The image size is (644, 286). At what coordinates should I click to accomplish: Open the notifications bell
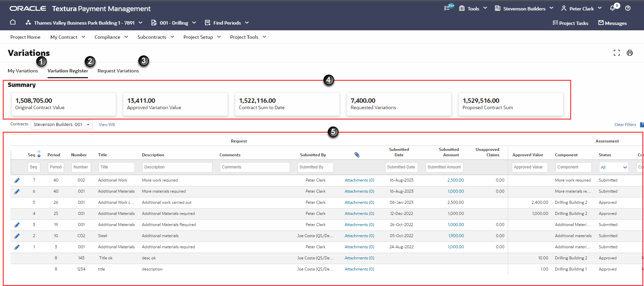613,8
